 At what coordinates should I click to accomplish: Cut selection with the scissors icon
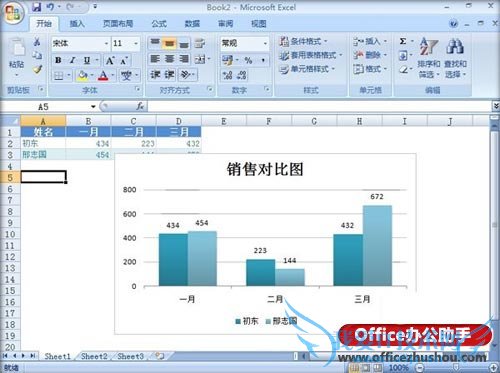[x=37, y=42]
